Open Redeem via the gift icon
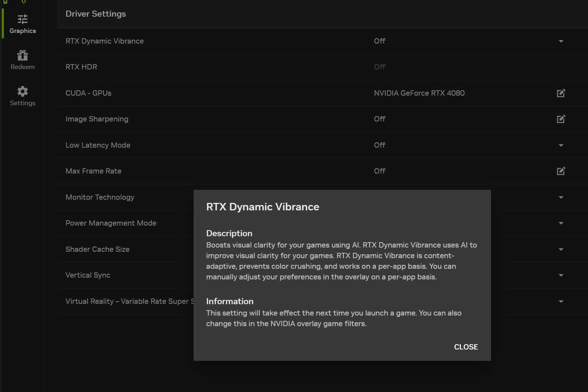Screen dimensions: 588x392 tap(22, 55)
